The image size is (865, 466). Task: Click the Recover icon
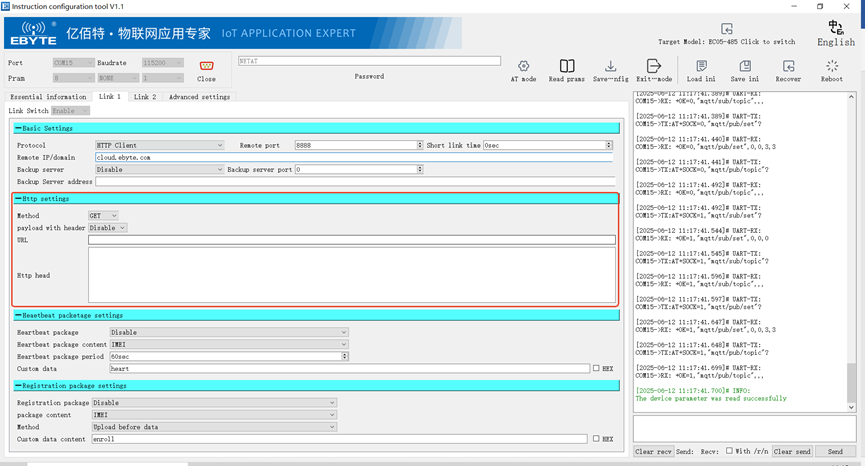point(788,66)
